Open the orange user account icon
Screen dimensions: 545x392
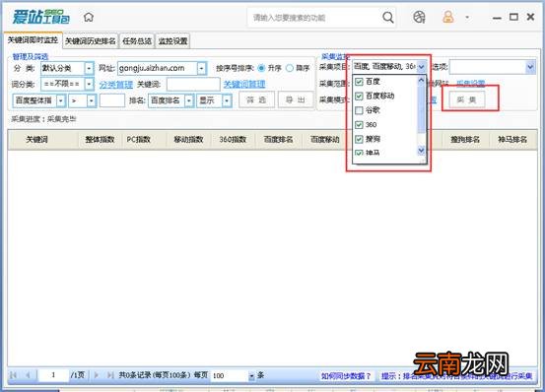coord(448,17)
